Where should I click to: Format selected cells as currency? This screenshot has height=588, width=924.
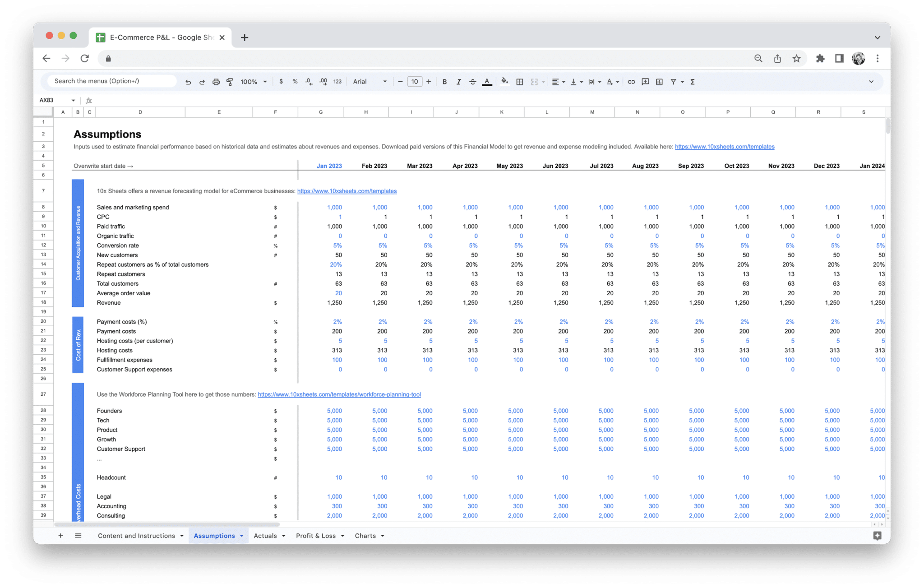coord(282,82)
